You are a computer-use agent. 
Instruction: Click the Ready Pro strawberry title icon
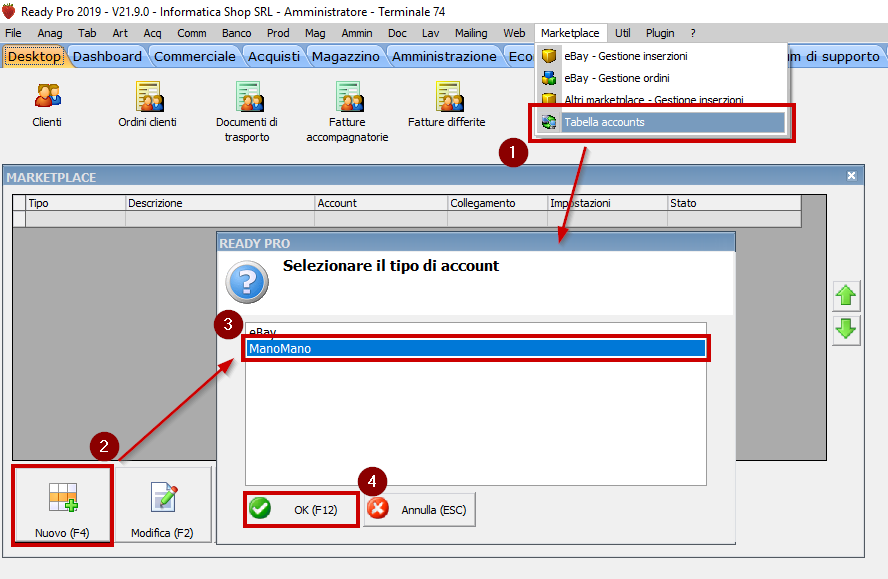8,11
